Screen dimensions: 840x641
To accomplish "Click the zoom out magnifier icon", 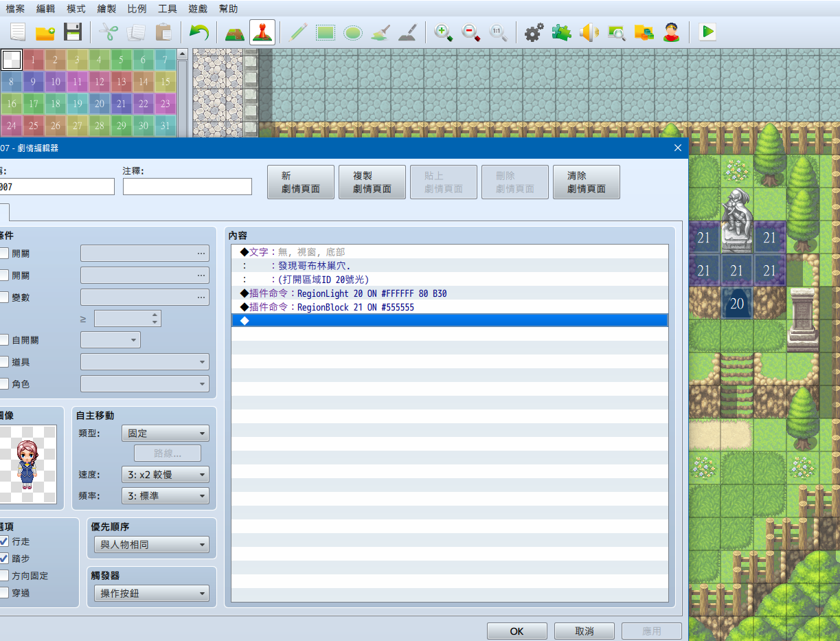I will tap(471, 32).
